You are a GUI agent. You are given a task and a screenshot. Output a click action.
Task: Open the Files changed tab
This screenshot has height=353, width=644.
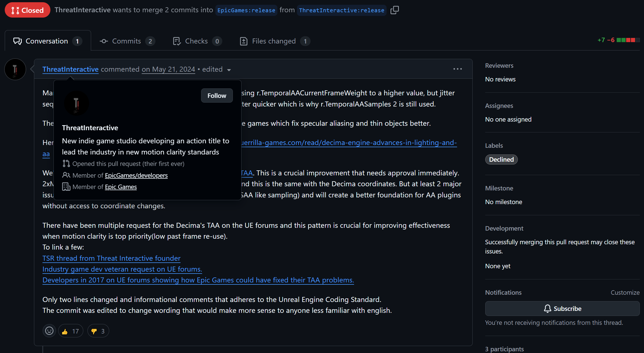[274, 41]
